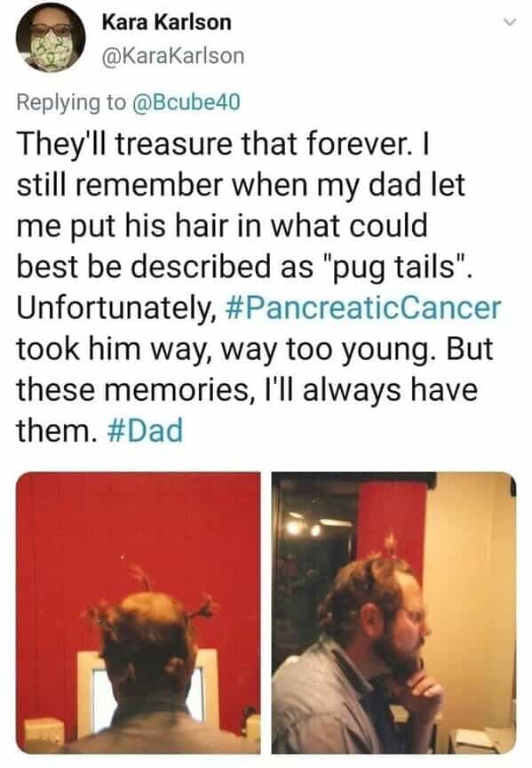This screenshot has height=768, width=532.
Task: Click the 'Replying to' label
Action: [71, 102]
